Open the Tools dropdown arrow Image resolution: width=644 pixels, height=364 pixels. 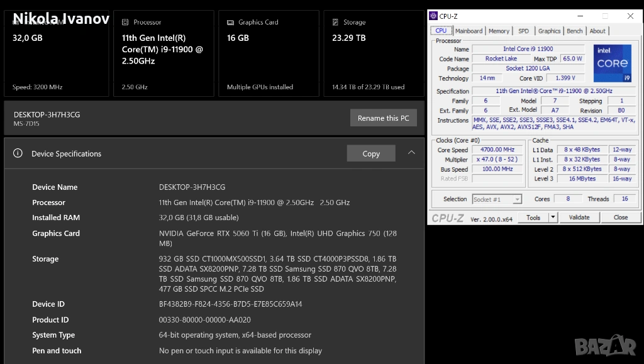[553, 218]
